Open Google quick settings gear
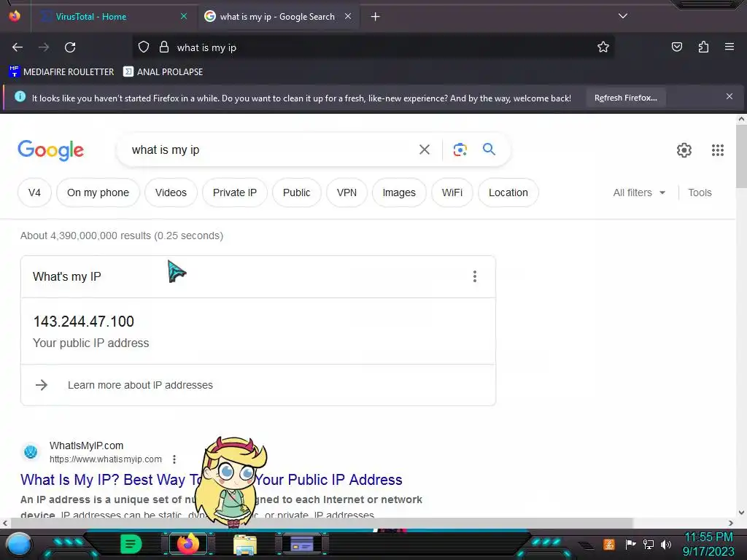The height and width of the screenshot is (560, 747). point(684,150)
